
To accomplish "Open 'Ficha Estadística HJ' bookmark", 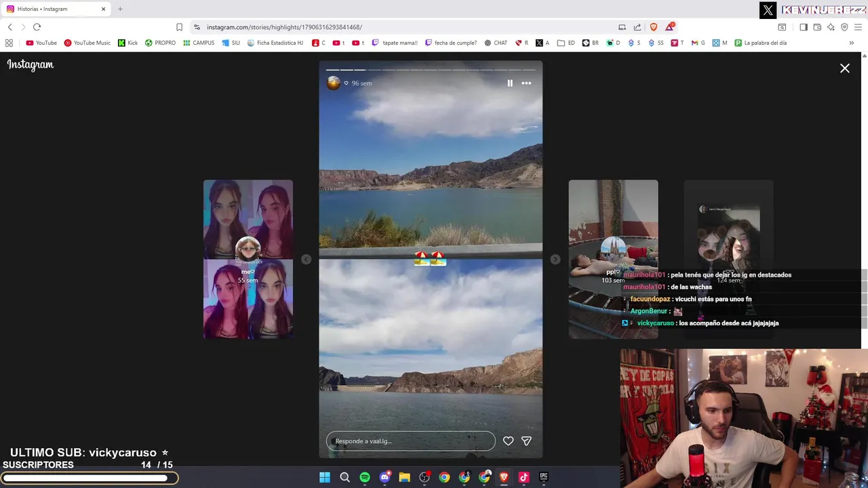I will pos(275,43).
